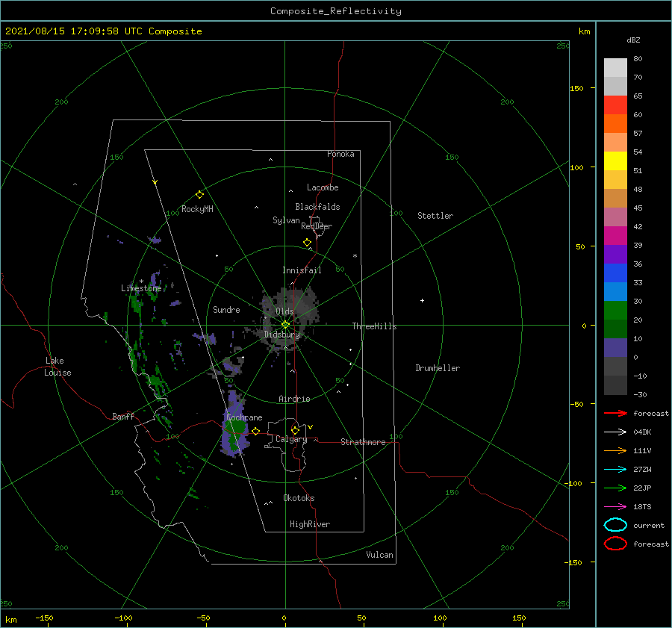Click the ThreeHills label
The height and width of the screenshot is (628, 672).
375,326
